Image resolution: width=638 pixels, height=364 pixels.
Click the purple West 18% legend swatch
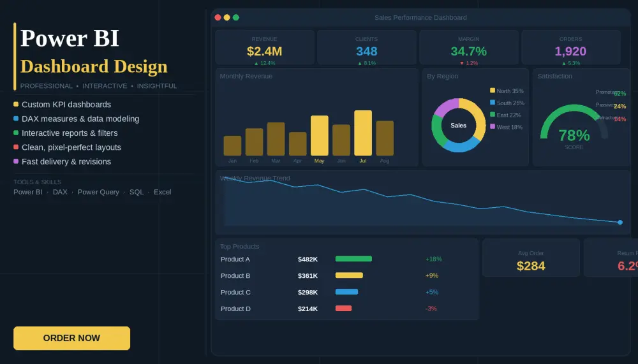(x=493, y=126)
